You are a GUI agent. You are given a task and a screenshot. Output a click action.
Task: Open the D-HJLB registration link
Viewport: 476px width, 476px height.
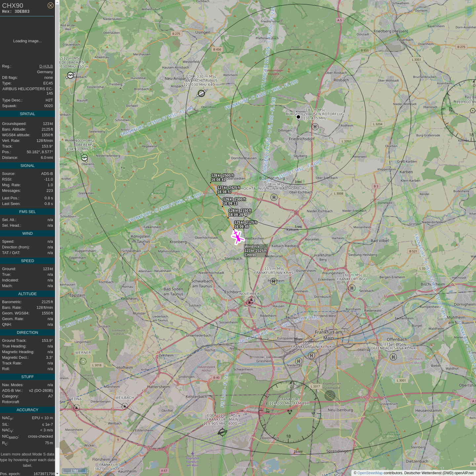coord(46,66)
